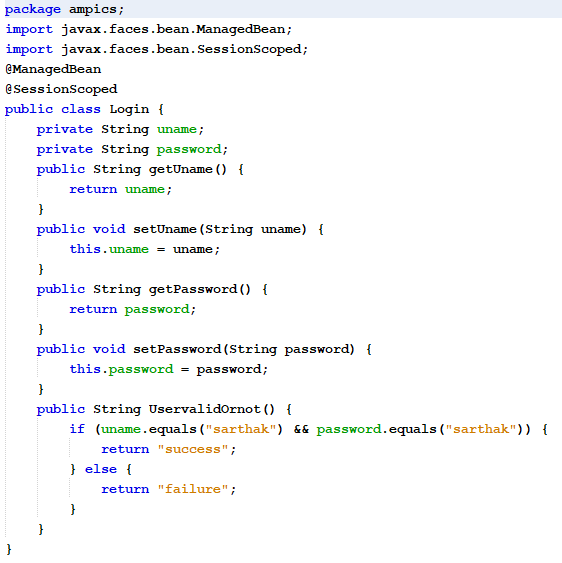Image resolution: width=562 pixels, height=563 pixels.
Task: Click the 'return password;' statement
Action: (x=133, y=309)
